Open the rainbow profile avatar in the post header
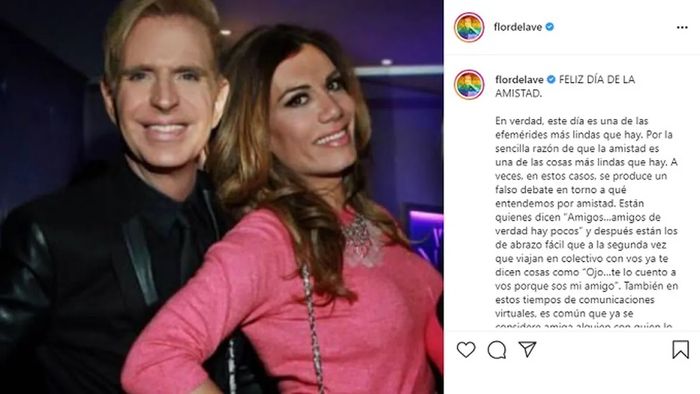Screen dimensions: 700x394 [469, 27]
